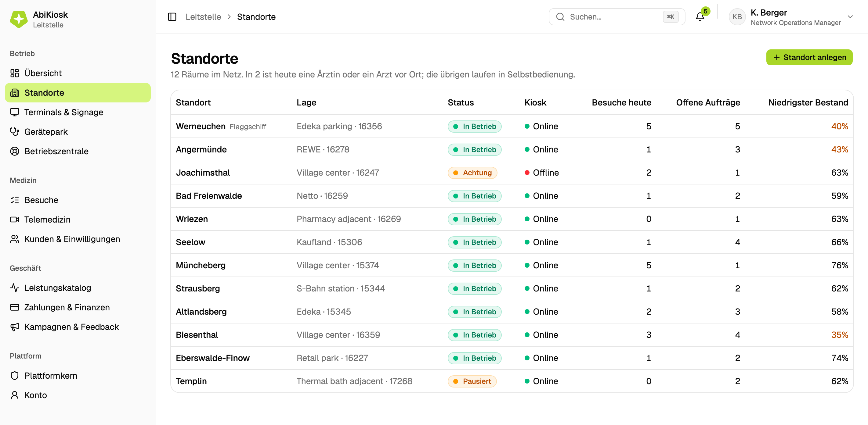The height and width of the screenshot is (425, 868).
Task: Click the Pausiert status badge for Templin
Action: click(x=472, y=381)
